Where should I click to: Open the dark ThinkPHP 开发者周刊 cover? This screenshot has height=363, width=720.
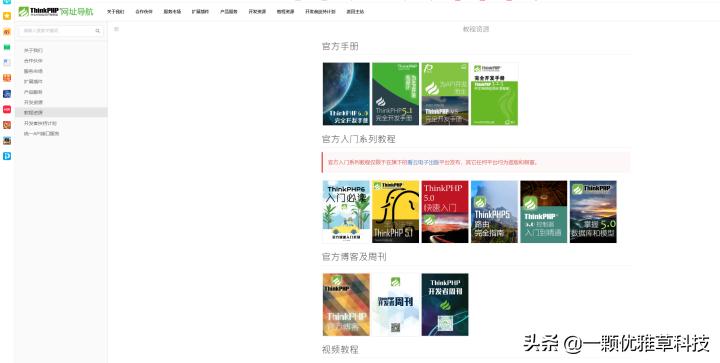pyautogui.click(x=445, y=305)
